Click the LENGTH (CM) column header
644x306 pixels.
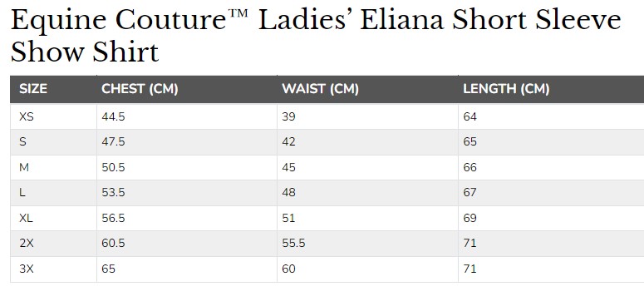[506, 89]
